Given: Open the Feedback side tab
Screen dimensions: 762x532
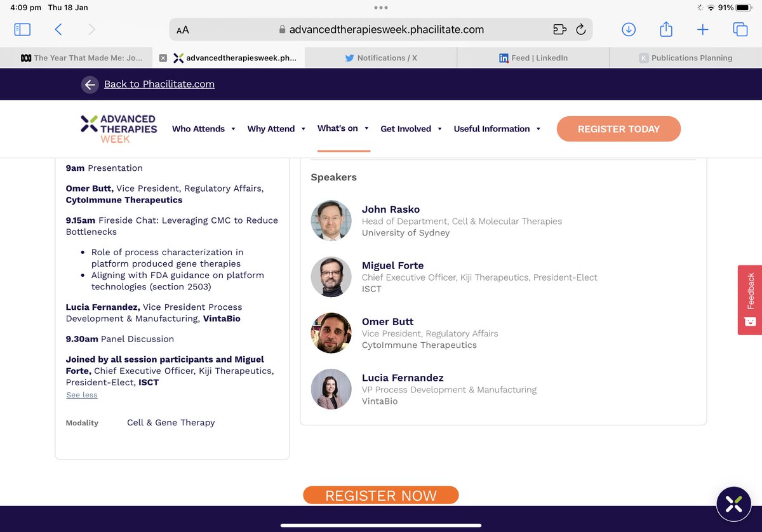Looking at the screenshot, I should click(x=749, y=300).
